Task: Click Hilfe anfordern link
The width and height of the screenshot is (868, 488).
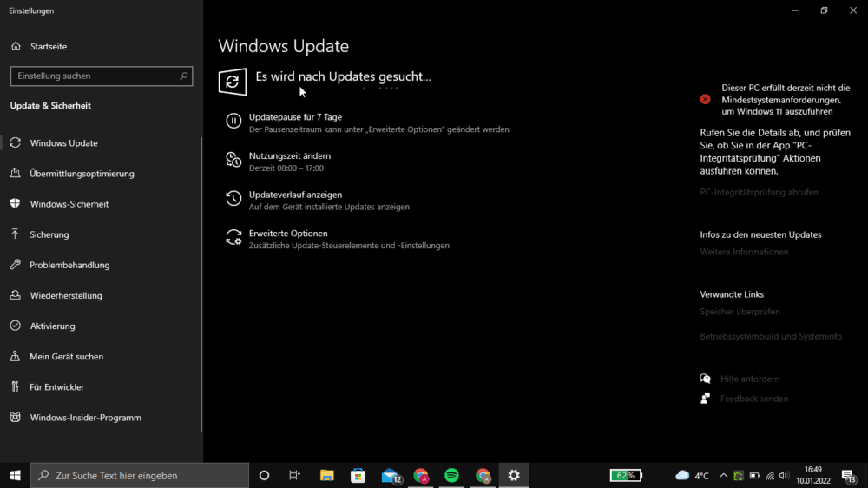Action: (750, 379)
